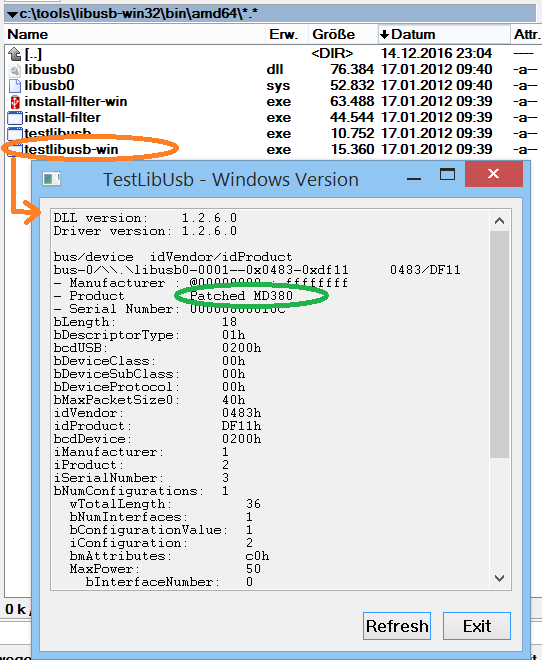
Task: Click the bMaxPacketSize0 40h line
Action: (x=149, y=400)
